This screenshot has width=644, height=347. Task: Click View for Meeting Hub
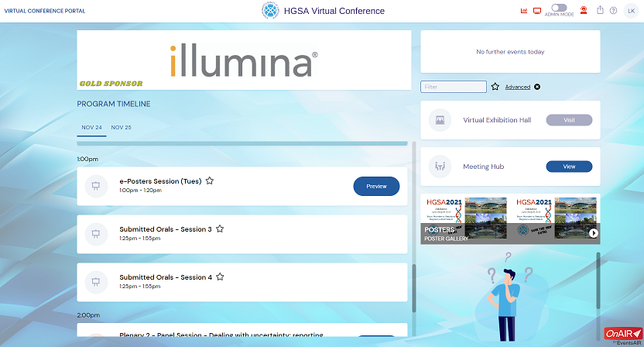[569, 167]
